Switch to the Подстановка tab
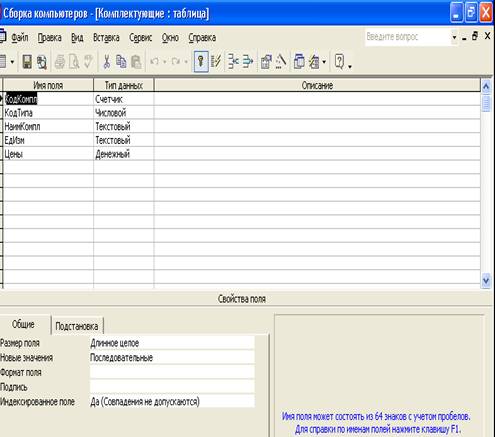The width and height of the screenshot is (495, 437). click(77, 326)
